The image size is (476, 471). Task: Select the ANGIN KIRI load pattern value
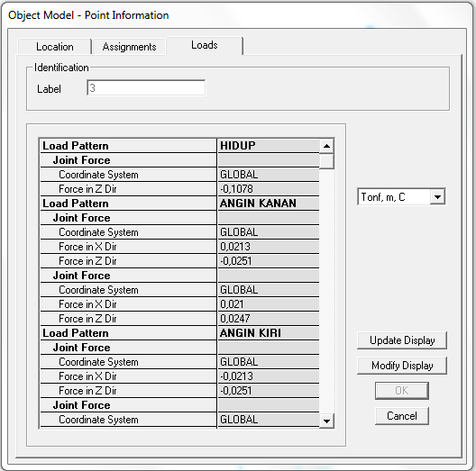tap(269, 333)
